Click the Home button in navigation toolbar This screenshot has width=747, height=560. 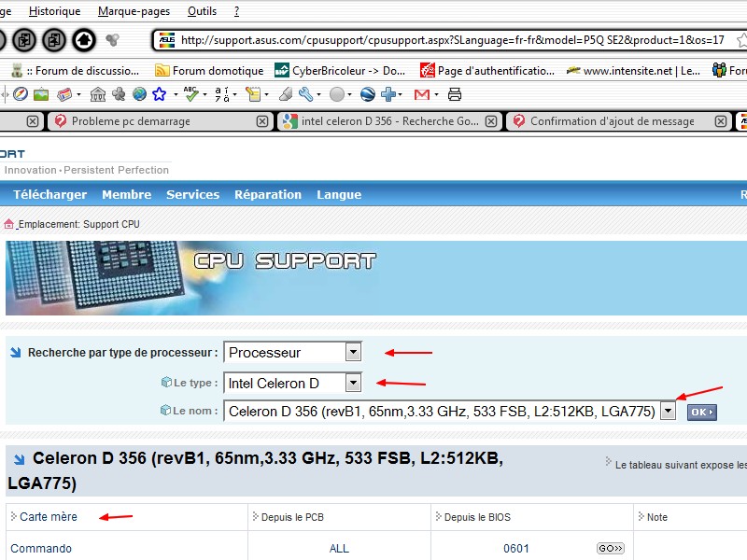click(84, 40)
